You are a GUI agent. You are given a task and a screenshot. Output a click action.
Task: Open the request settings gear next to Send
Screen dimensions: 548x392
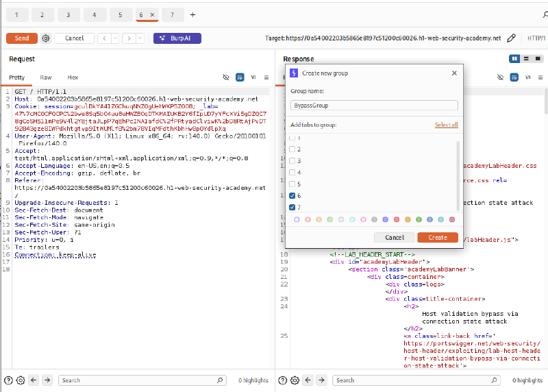pyautogui.click(x=45, y=38)
